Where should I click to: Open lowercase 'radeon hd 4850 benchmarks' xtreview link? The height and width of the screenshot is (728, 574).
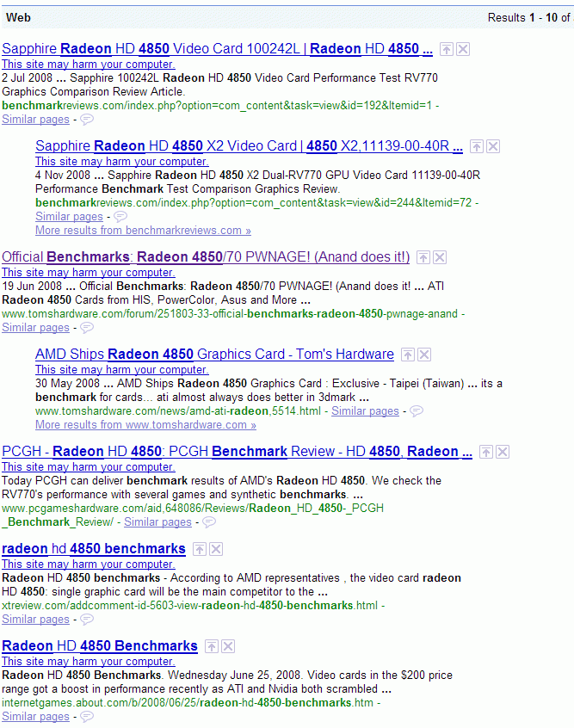coord(94,549)
